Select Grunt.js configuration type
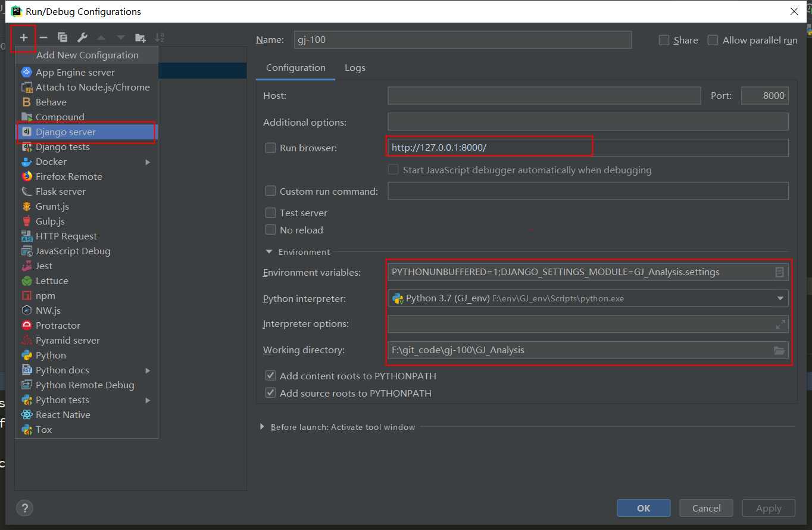The height and width of the screenshot is (530, 812). click(x=86, y=206)
